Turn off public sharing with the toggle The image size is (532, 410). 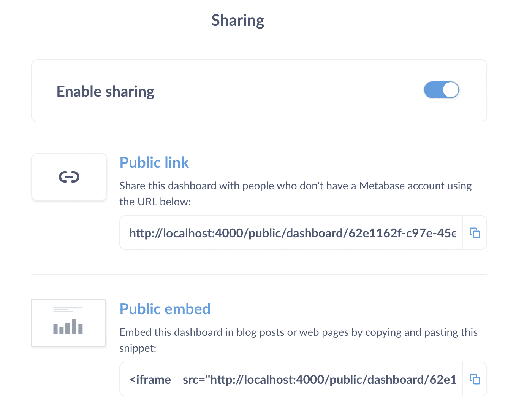pos(441,90)
